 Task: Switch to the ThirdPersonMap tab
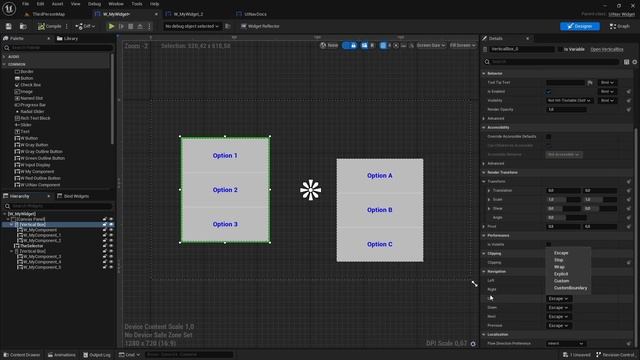click(49, 14)
